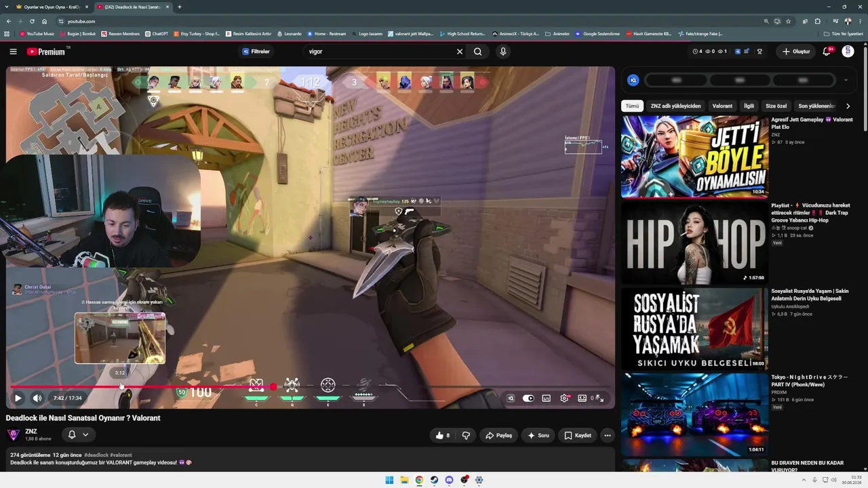Switch to the KralOyun browser tab

pos(52,7)
